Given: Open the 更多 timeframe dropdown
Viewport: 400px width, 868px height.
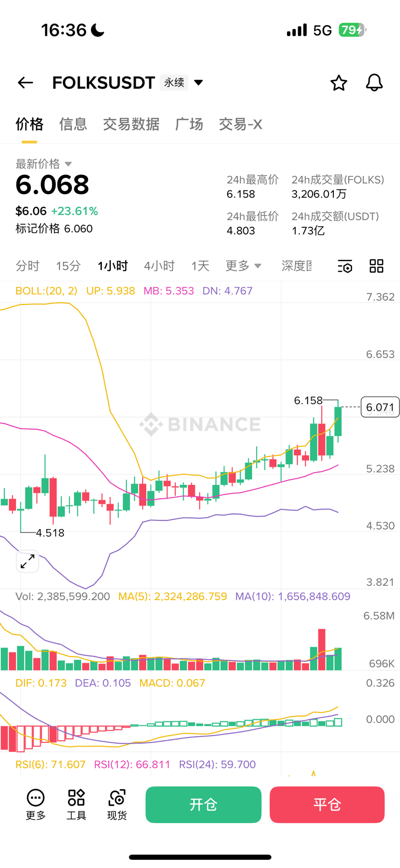Looking at the screenshot, I should [243, 266].
